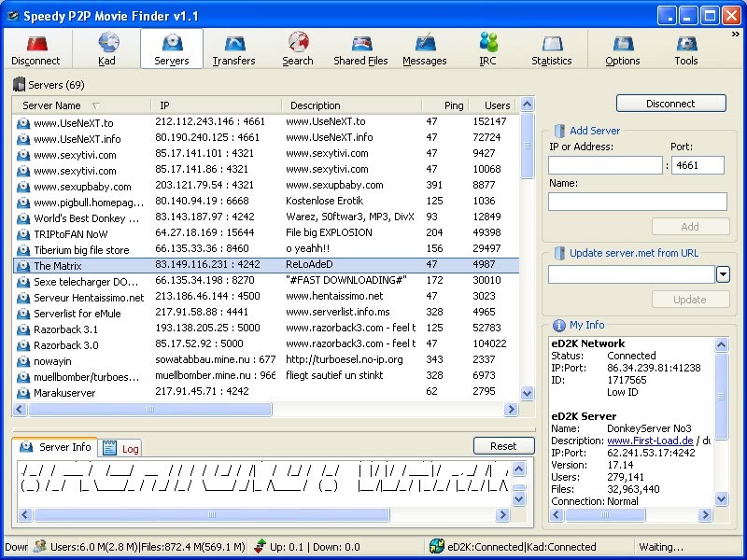Click the Update server.met group icon

[559, 253]
